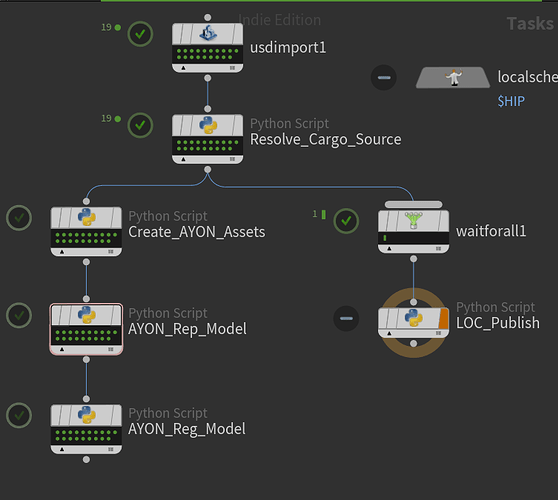
Task: Click the status checkmark beside AYON_Rep_Model
Action: click(x=19, y=315)
